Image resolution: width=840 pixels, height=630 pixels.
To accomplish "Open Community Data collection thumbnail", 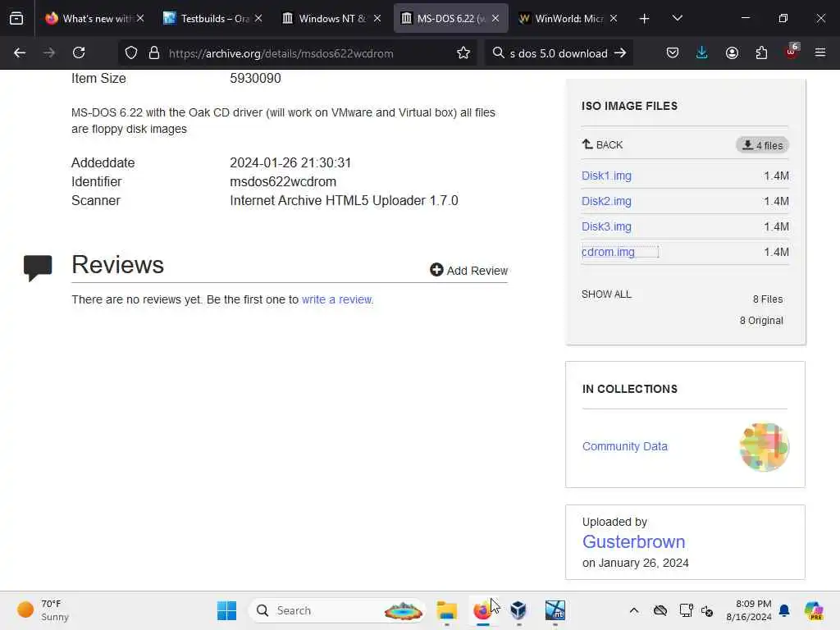I will click(x=765, y=447).
